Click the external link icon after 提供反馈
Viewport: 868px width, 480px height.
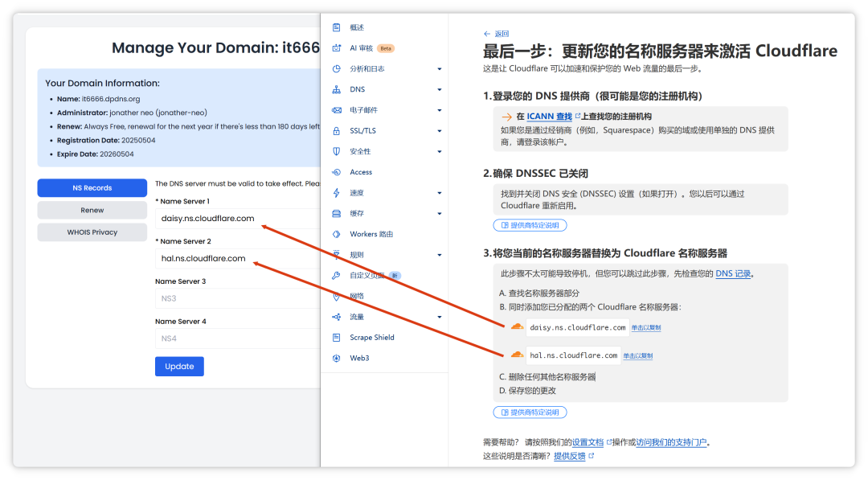click(592, 456)
